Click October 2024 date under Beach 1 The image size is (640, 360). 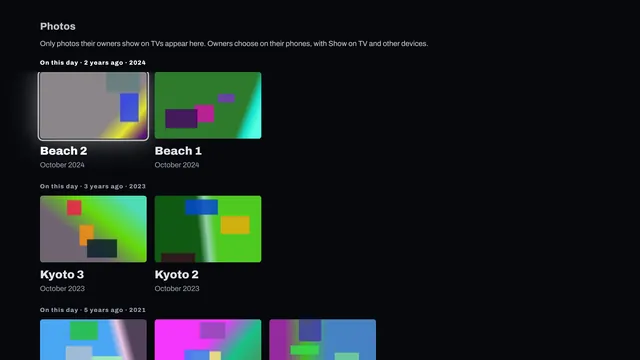point(177,165)
